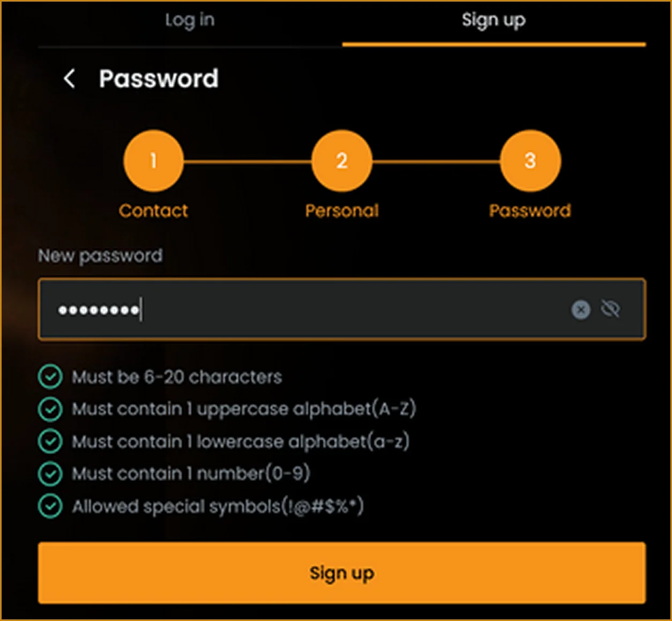Viewport: 672px width, 621px height.
Task: Select the Sign up tab
Action: point(494,20)
